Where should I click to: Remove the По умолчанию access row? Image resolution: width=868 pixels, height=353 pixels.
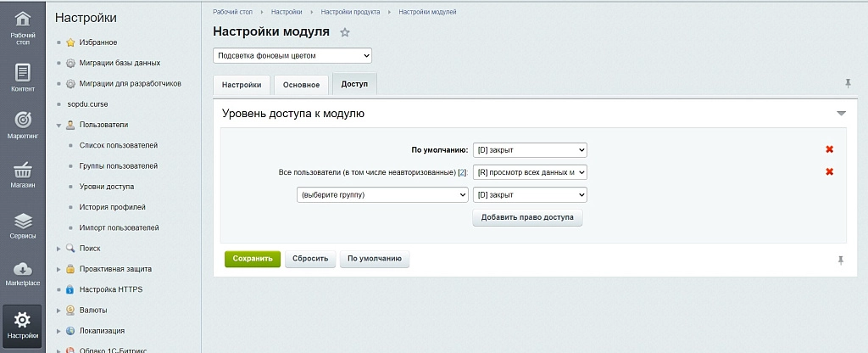829,149
